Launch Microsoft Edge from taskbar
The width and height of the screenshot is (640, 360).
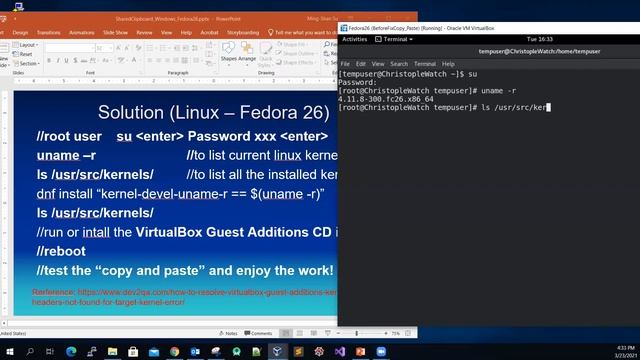point(71,351)
